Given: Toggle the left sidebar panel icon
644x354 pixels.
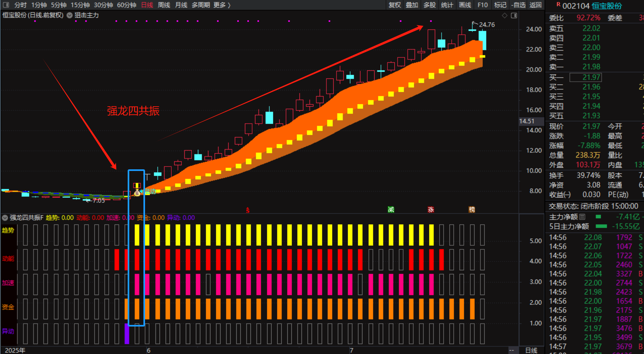Looking at the screenshot, I should [6, 5].
